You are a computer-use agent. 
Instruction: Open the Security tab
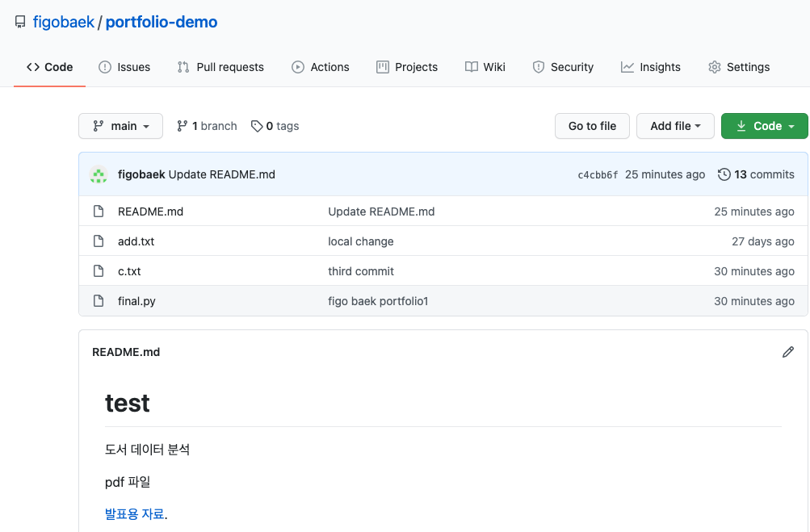tap(563, 67)
